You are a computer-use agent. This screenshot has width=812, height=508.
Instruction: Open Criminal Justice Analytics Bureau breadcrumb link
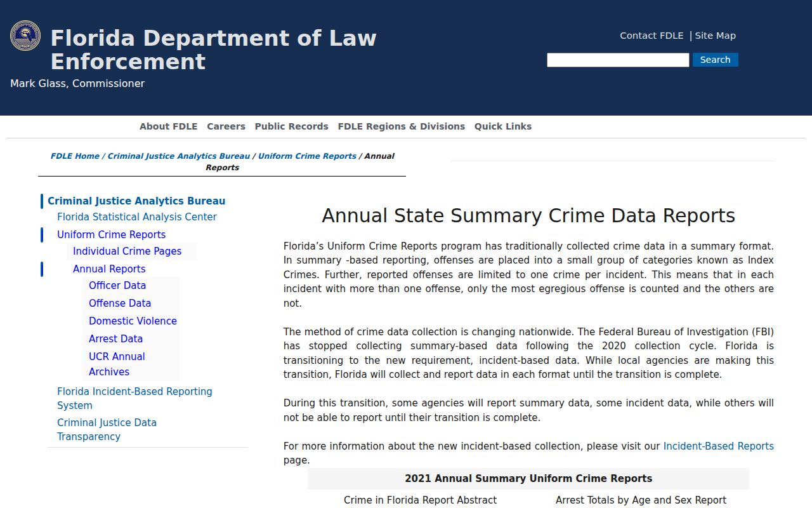click(179, 156)
